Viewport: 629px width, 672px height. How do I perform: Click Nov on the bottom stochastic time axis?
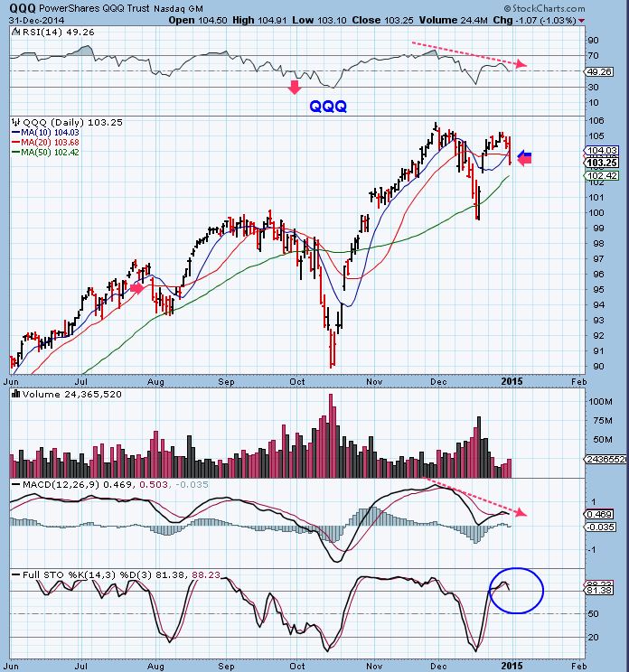pyautogui.click(x=374, y=666)
